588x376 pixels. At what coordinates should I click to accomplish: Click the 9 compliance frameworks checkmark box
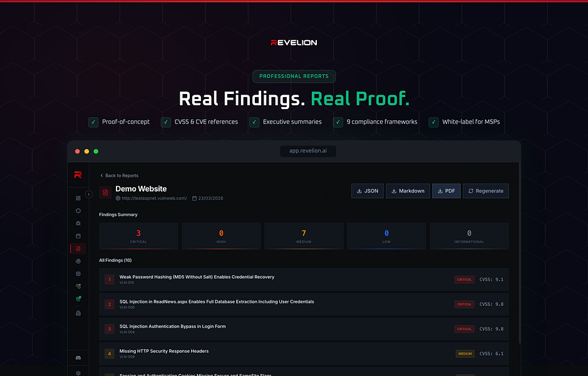click(x=338, y=122)
